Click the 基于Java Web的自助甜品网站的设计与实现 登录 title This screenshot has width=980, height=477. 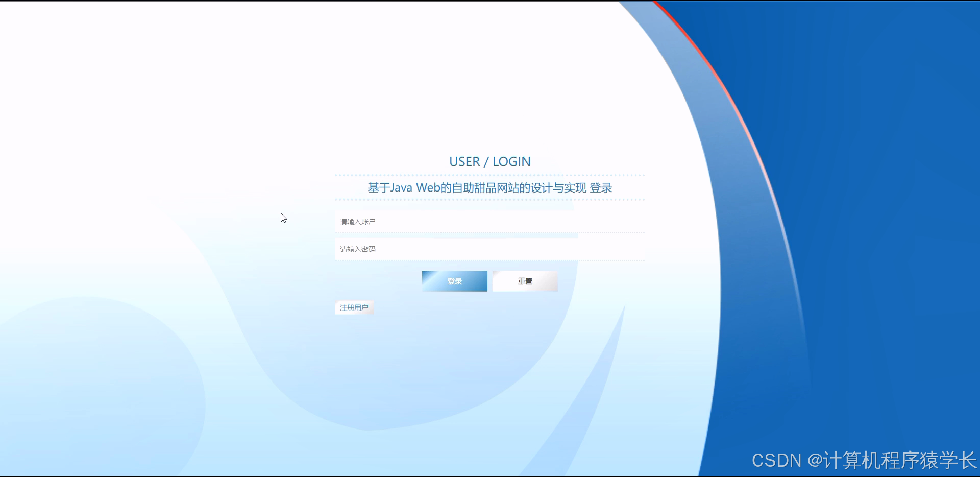click(x=490, y=188)
